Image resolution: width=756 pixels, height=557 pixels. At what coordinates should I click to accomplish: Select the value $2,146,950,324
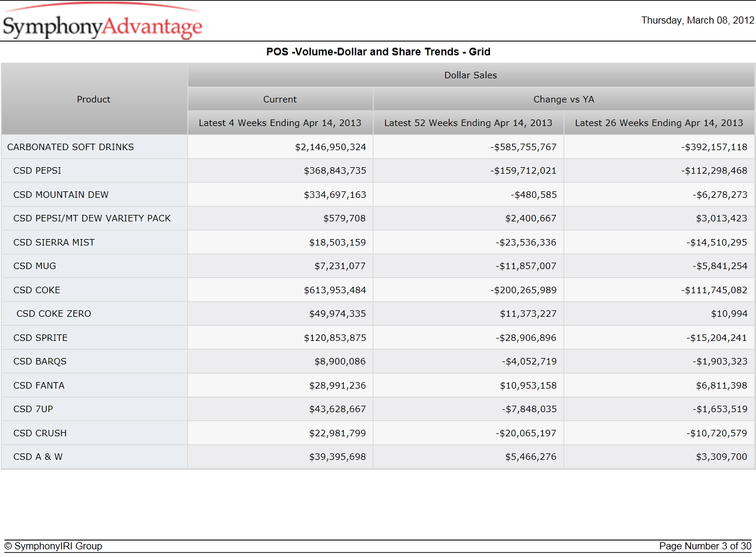pos(330,147)
